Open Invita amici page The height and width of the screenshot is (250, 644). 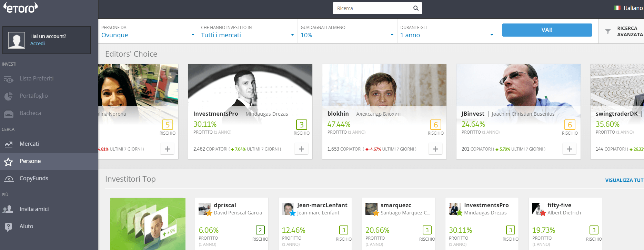(x=49, y=209)
